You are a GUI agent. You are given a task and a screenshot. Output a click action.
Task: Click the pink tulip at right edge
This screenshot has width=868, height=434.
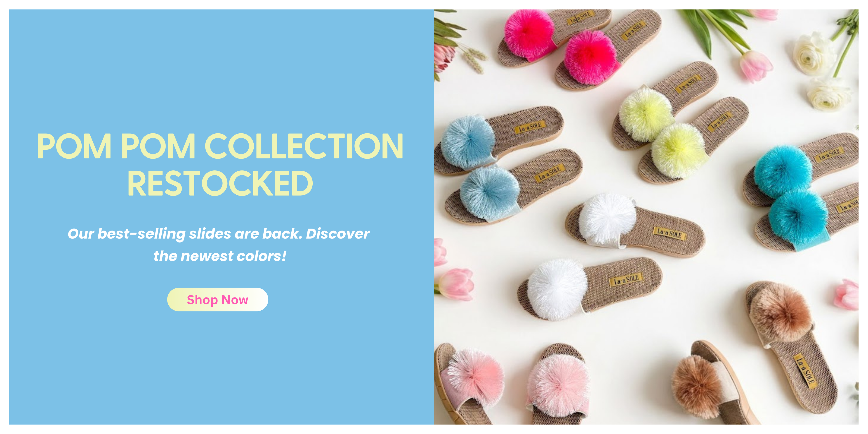coord(847,295)
